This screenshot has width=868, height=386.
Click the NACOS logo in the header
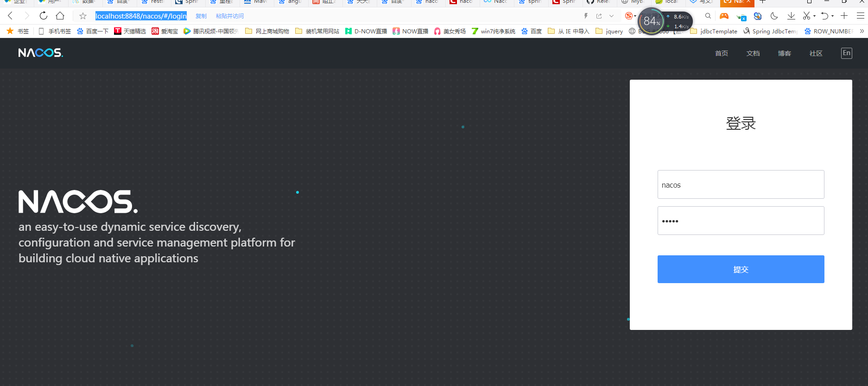point(41,53)
